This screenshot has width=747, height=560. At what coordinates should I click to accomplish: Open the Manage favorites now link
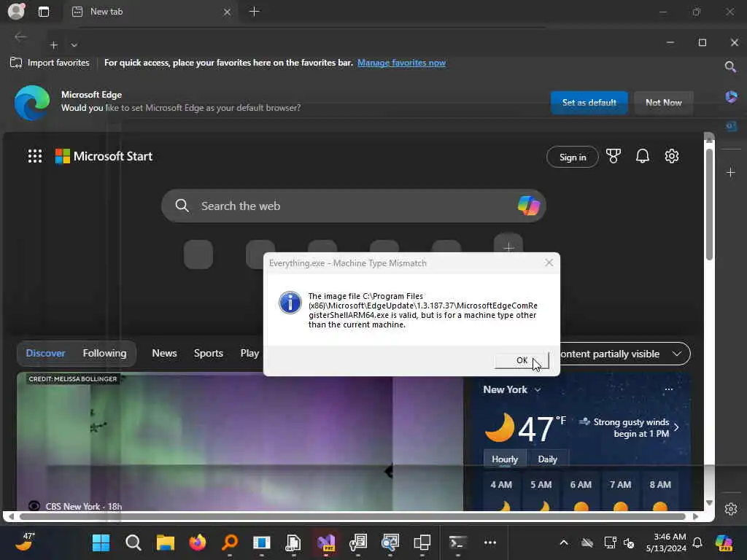tap(401, 63)
